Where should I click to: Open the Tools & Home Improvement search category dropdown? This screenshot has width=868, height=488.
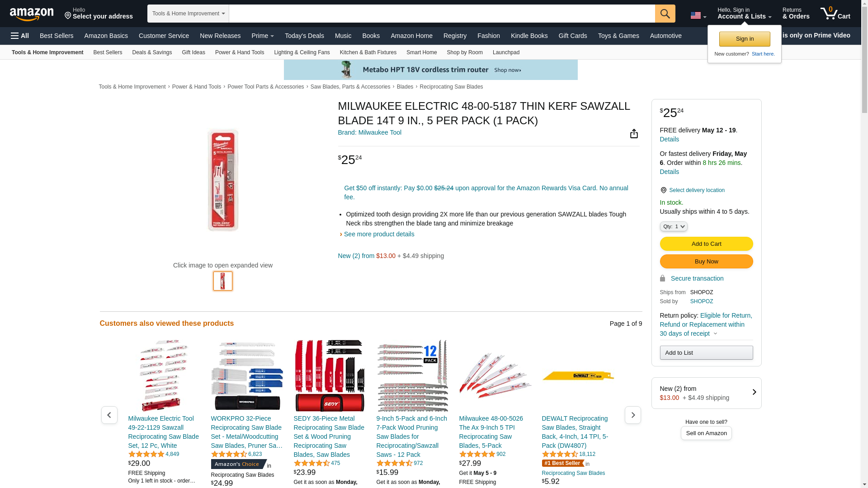(188, 14)
